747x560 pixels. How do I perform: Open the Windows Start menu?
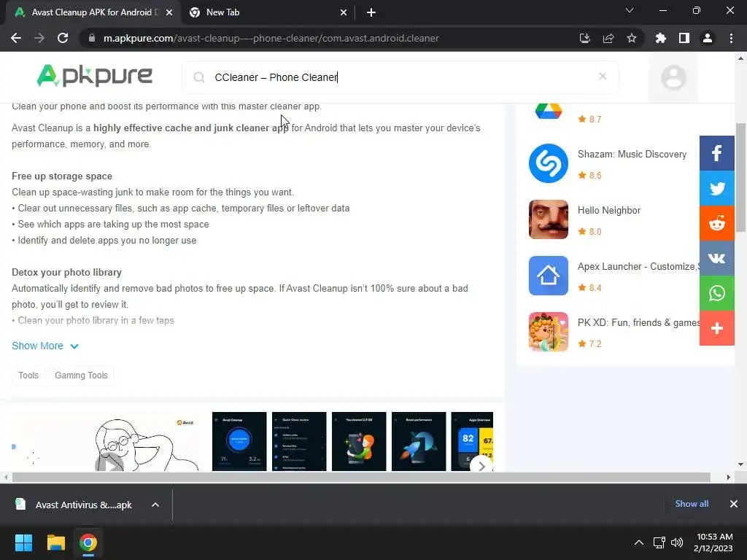click(x=23, y=542)
